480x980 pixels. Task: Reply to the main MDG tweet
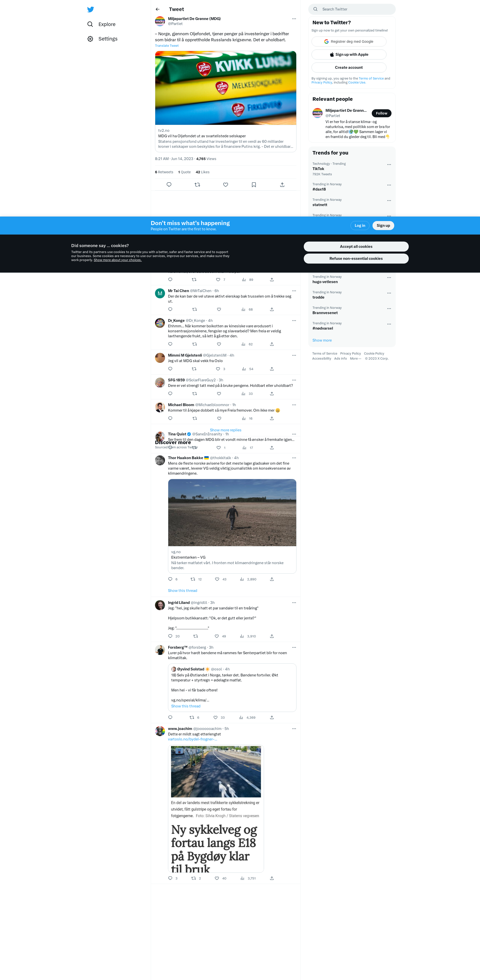(169, 185)
